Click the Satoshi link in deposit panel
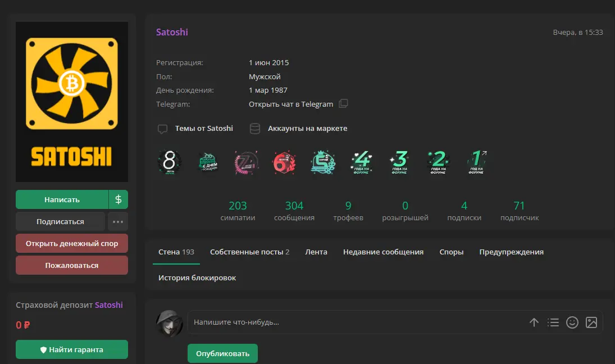 tap(108, 305)
